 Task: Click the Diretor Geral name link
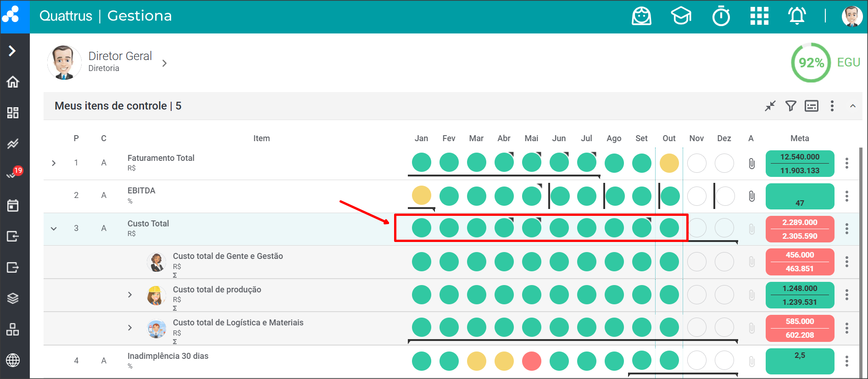coord(120,56)
